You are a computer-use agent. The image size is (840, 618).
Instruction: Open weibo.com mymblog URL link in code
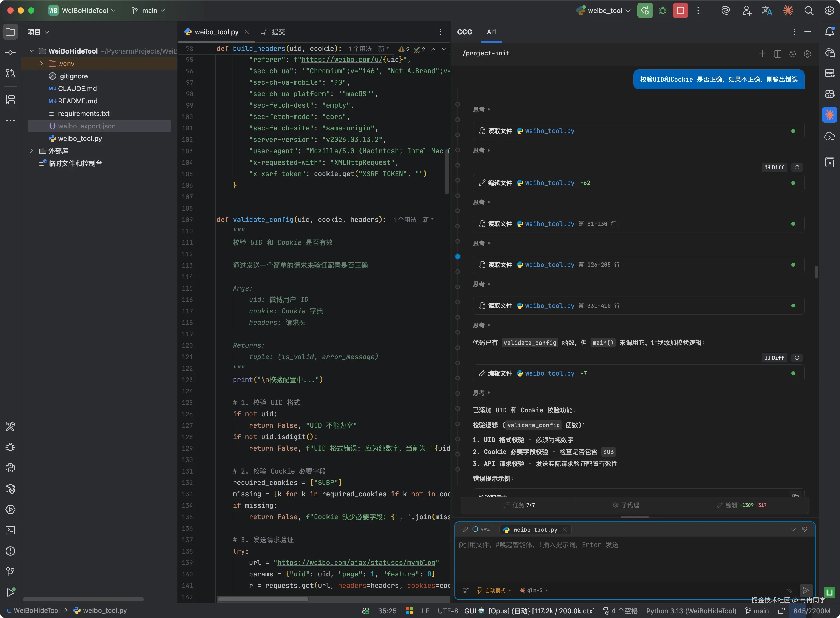[x=356, y=563]
